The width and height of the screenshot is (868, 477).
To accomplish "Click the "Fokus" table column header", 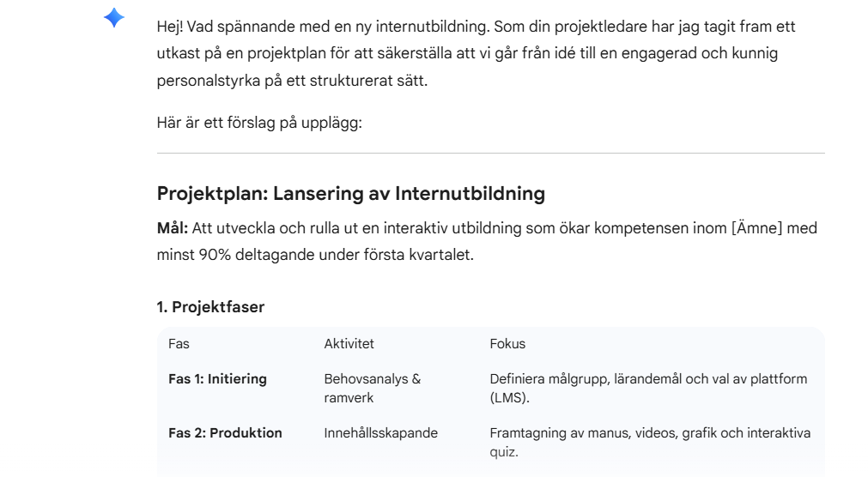I will 507,344.
